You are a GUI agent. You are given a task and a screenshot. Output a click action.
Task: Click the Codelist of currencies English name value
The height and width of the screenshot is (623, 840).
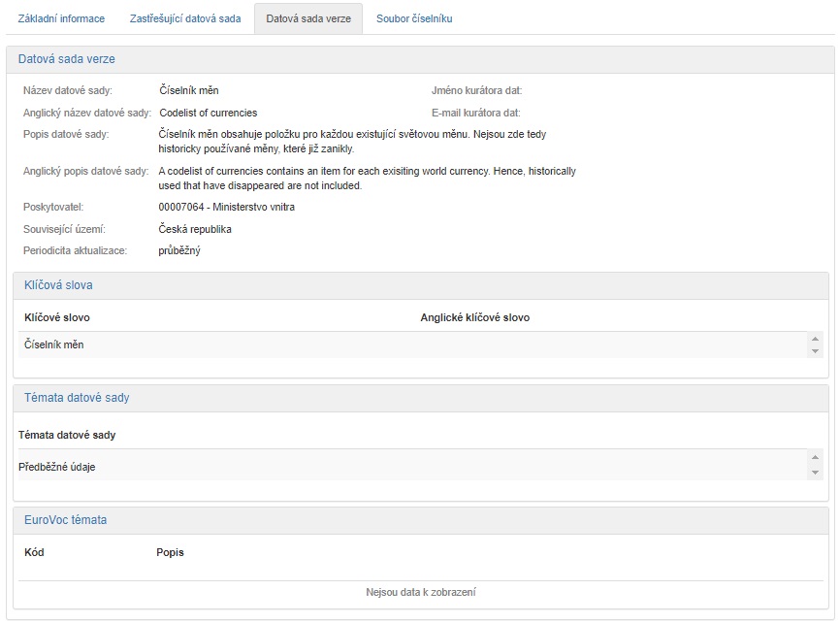point(208,113)
